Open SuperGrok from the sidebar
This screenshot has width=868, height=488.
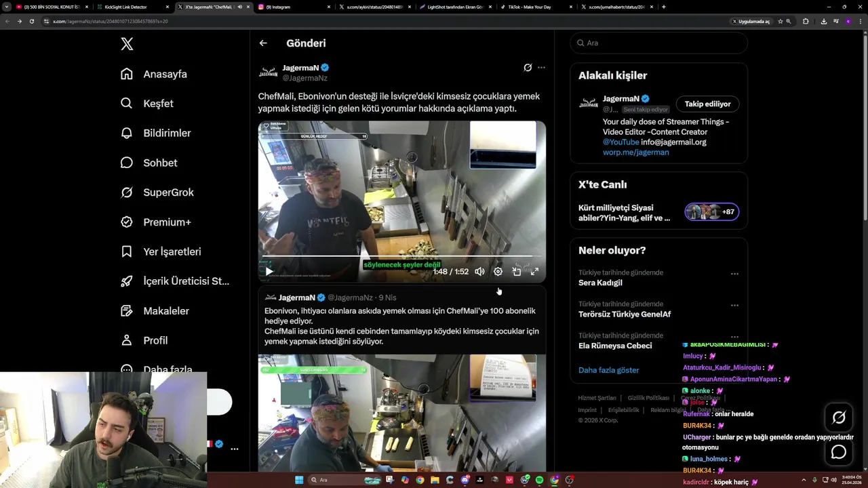tap(157, 192)
